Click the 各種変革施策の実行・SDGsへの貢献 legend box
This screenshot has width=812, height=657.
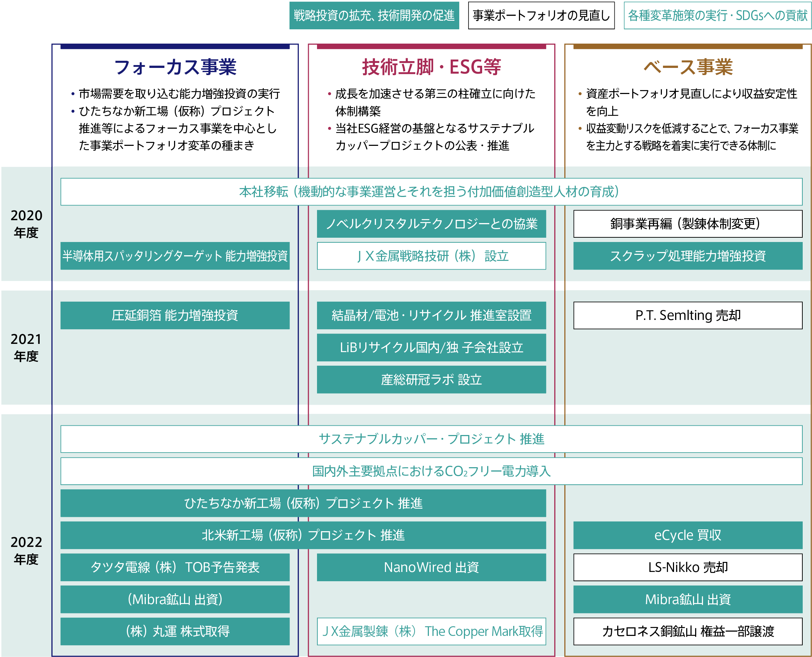click(x=717, y=15)
